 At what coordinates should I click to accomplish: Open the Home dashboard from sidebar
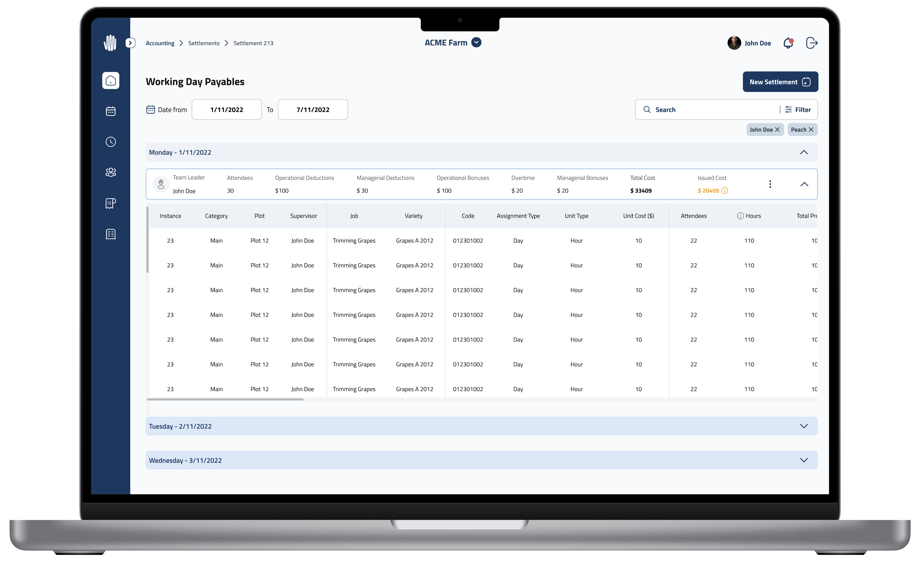pyautogui.click(x=111, y=80)
